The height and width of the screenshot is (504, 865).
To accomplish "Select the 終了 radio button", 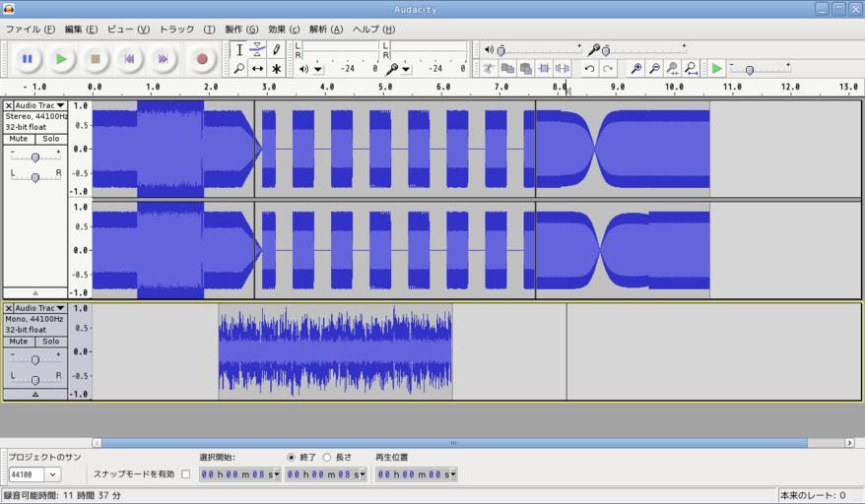I will pyautogui.click(x=291, y=458).
